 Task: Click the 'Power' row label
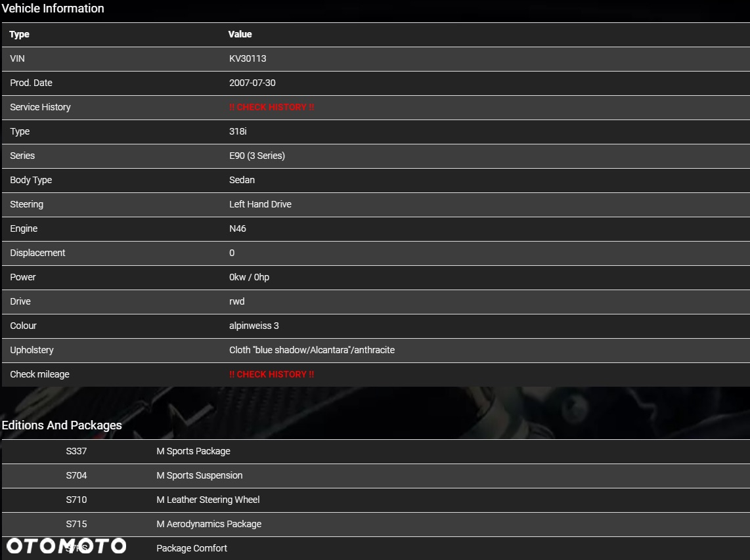pyautogui.click(x=23, y=277)
